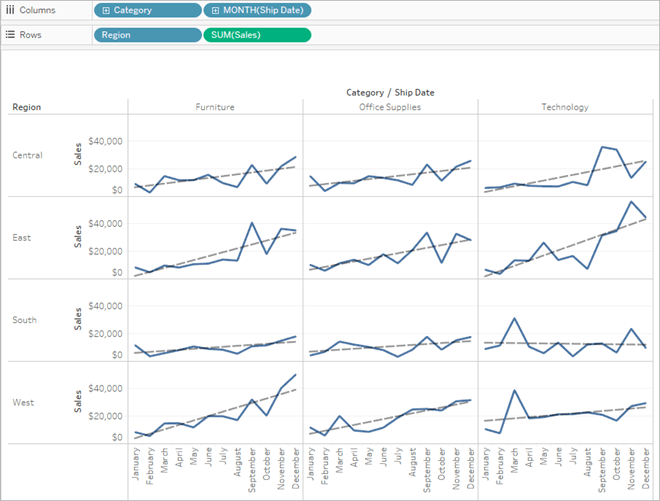Click the Sales axis title in East row

pyautogui.click(x=77, y=237)
